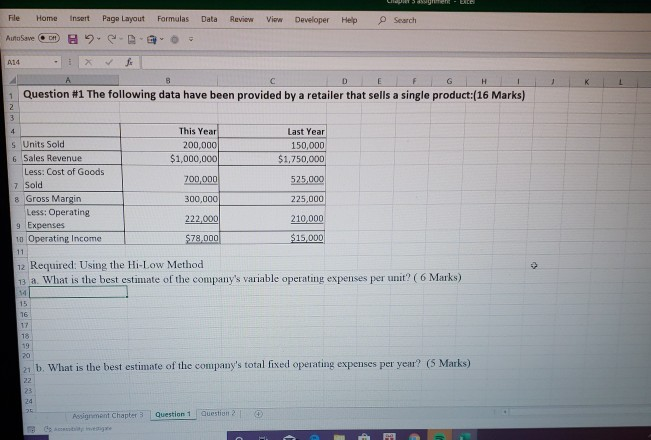Click the Quick Print preview icon
Screen dimensions: 651x440
(152, 39)
